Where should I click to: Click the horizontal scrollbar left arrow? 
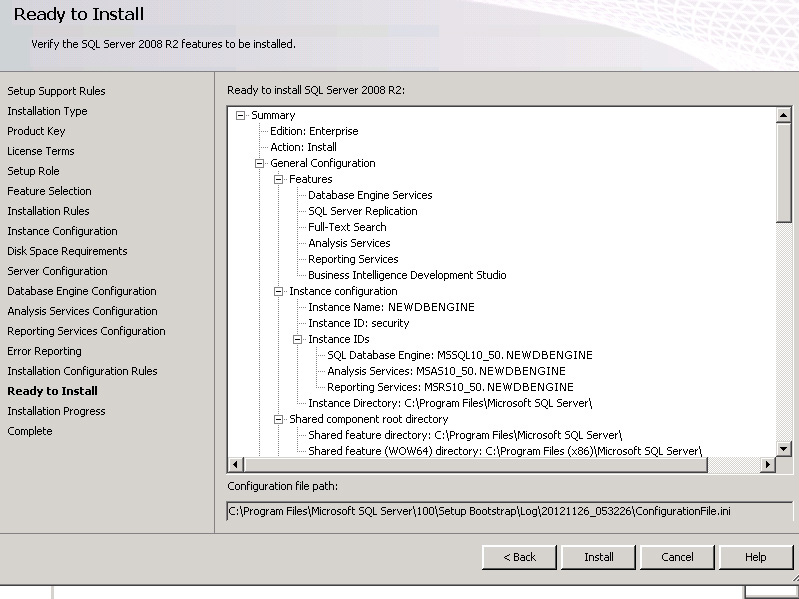click(x=235, y=464)
